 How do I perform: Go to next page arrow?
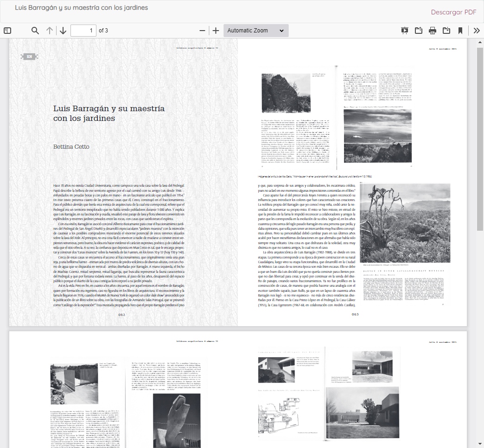[63, 31]
